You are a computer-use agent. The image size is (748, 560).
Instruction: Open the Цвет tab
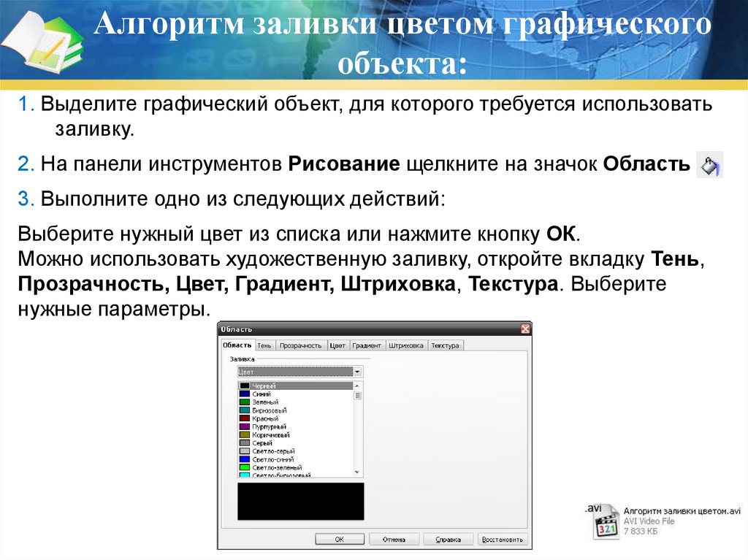(337, 345)
